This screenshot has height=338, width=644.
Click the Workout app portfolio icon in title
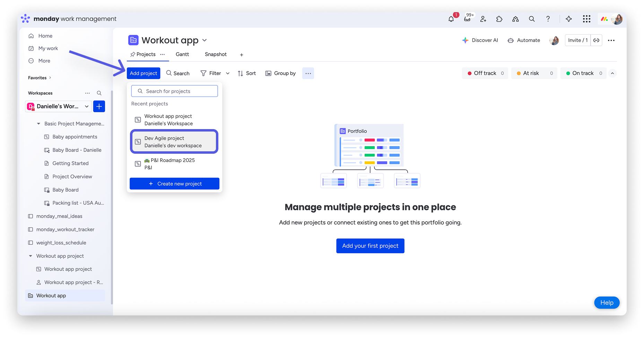point(133,40)
